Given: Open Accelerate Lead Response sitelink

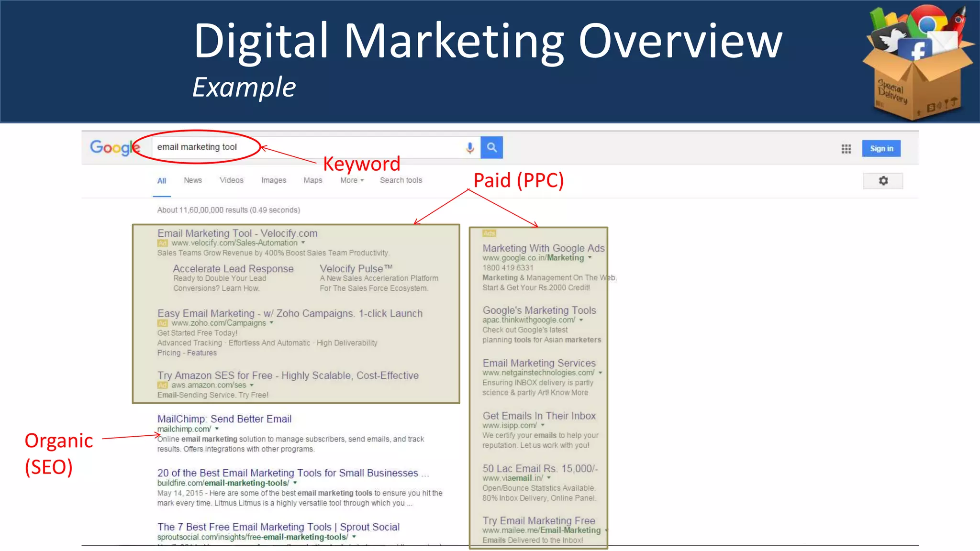Looking at the screenshot, I should (x=233, y=269).
